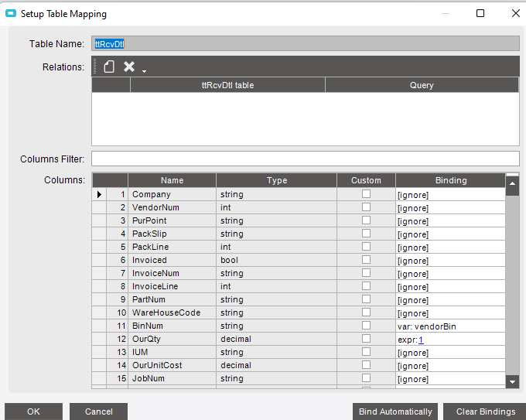Toggle Custom checkbox for VendorNum

coord(366,207)
